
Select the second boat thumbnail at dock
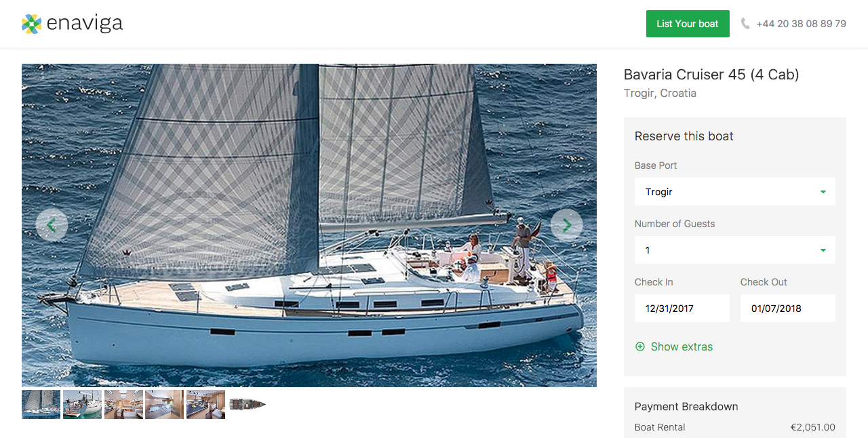coord(82,404)
